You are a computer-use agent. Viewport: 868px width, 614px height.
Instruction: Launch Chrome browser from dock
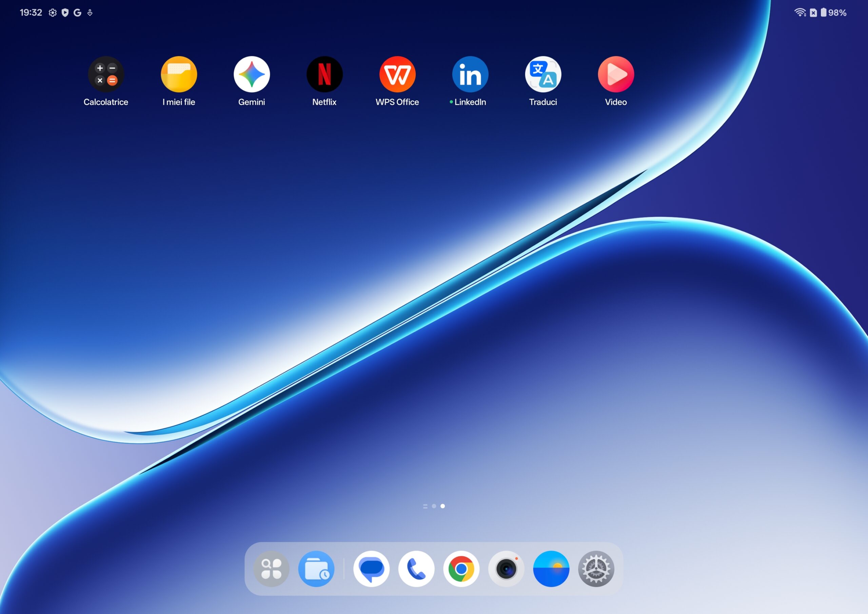click(461, 569)
